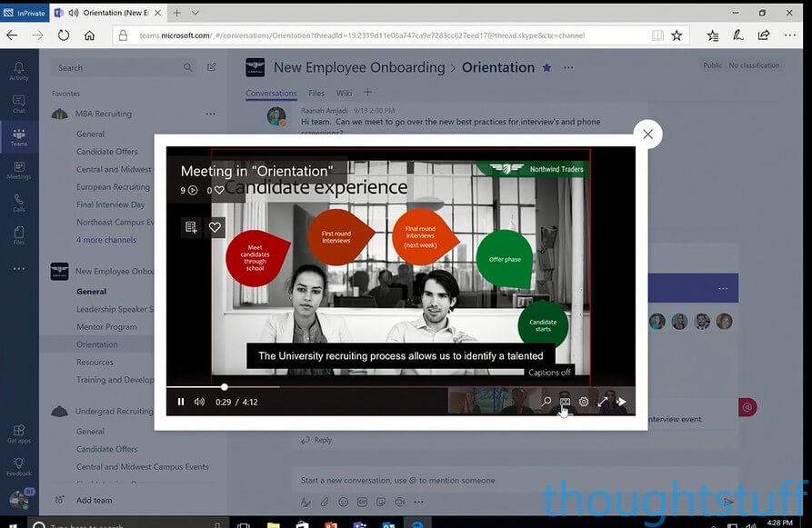The image size is (812, 528).
Task: Open Files in the left rail
Action: (19, 235)
